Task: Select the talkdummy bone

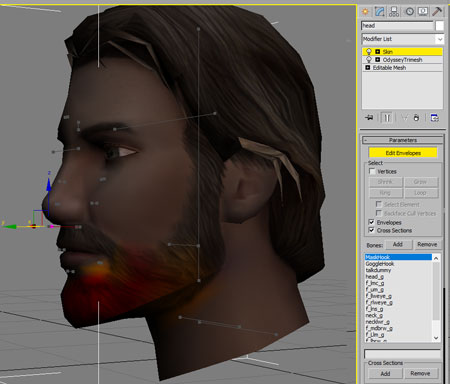Action: 398,270
